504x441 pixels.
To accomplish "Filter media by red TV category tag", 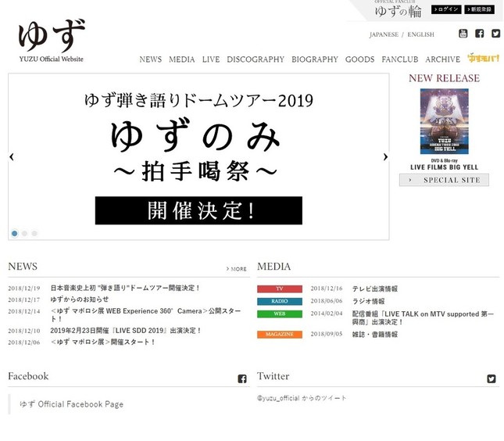I will (279, 289).
